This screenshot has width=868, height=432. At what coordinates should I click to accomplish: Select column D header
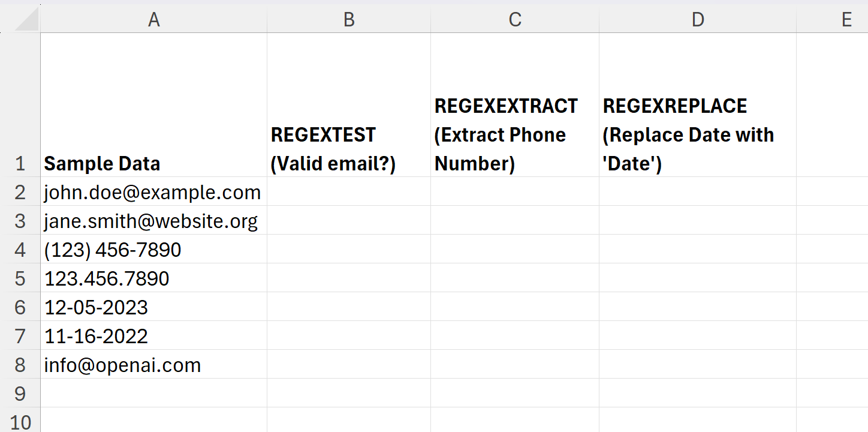(698, 20)
